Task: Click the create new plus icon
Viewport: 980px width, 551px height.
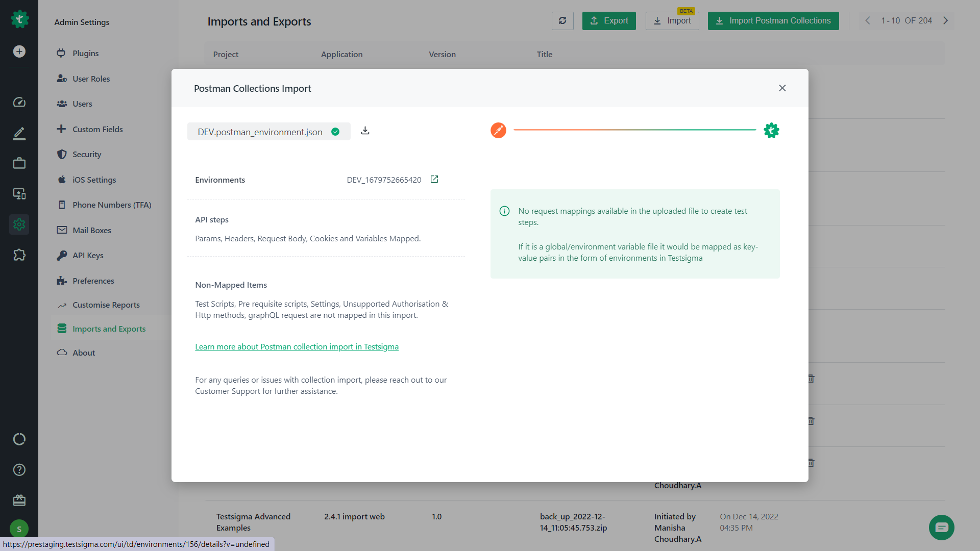Action: click(x=19, y=52)
